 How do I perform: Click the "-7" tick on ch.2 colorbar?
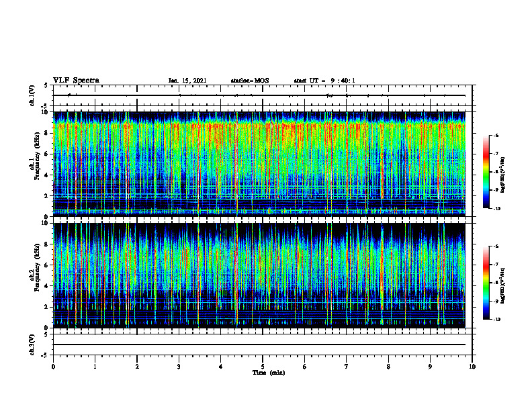point(496,265)
